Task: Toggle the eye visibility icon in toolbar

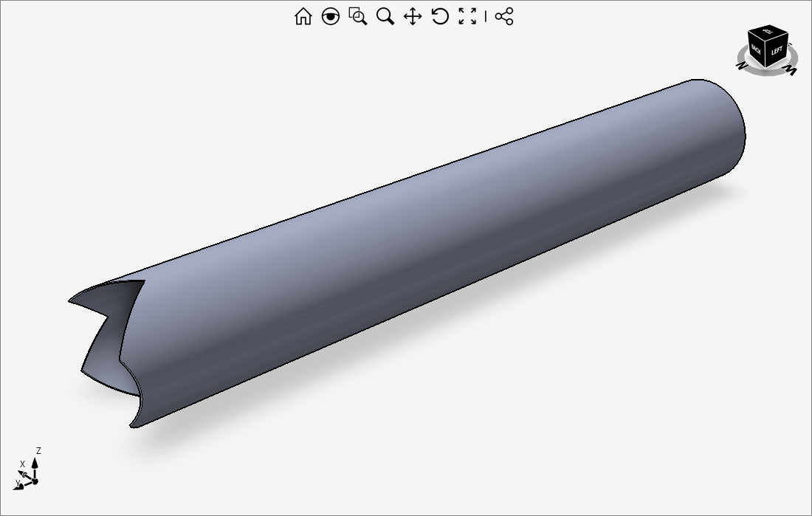Action: (x=331, y=16)
